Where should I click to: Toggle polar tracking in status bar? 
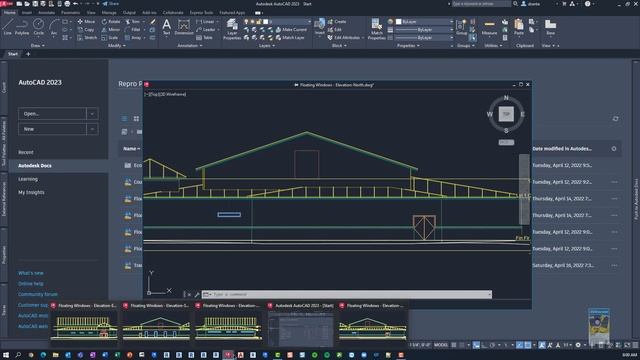click(492, 345)
